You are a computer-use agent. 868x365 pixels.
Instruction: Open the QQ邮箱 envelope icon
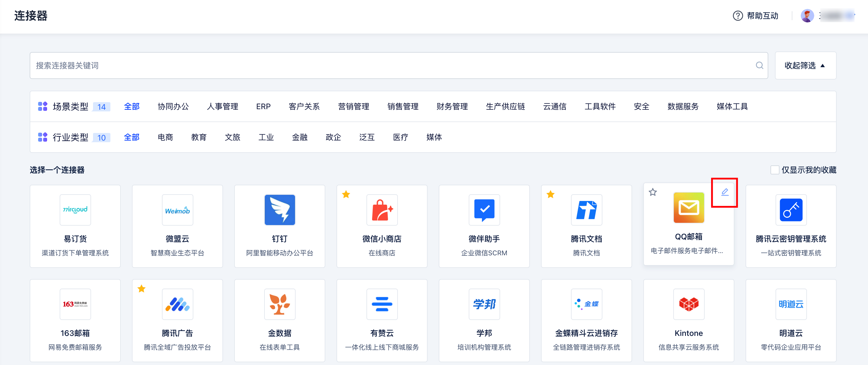coord(689,208)
